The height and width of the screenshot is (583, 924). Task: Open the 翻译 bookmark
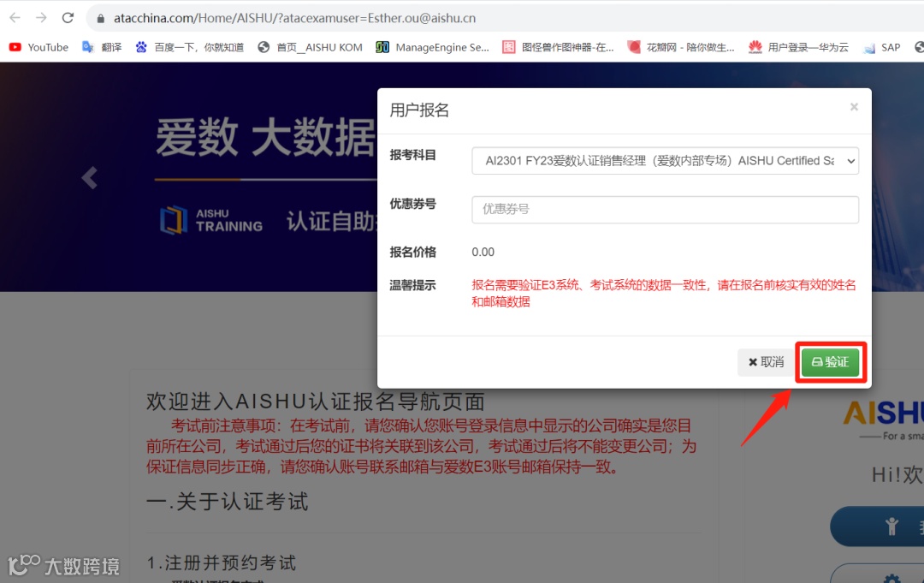tap(101, 47)
